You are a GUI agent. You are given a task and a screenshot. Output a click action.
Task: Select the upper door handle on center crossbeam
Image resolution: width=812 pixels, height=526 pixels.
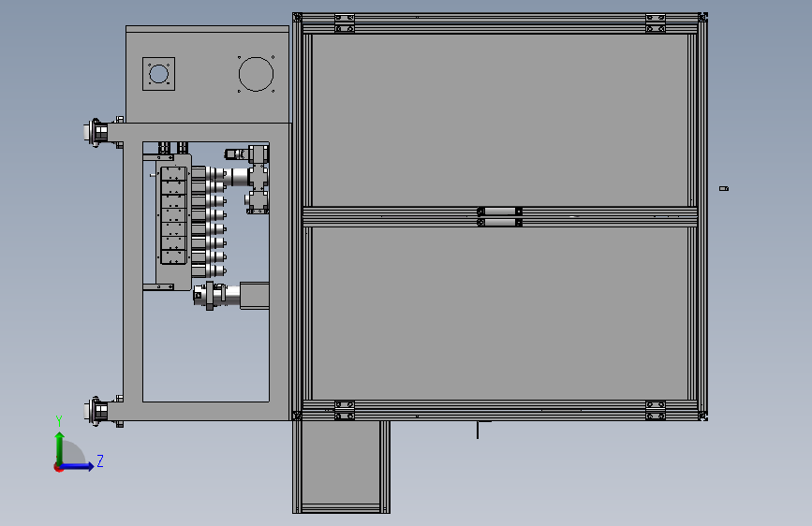coord(500,212)
